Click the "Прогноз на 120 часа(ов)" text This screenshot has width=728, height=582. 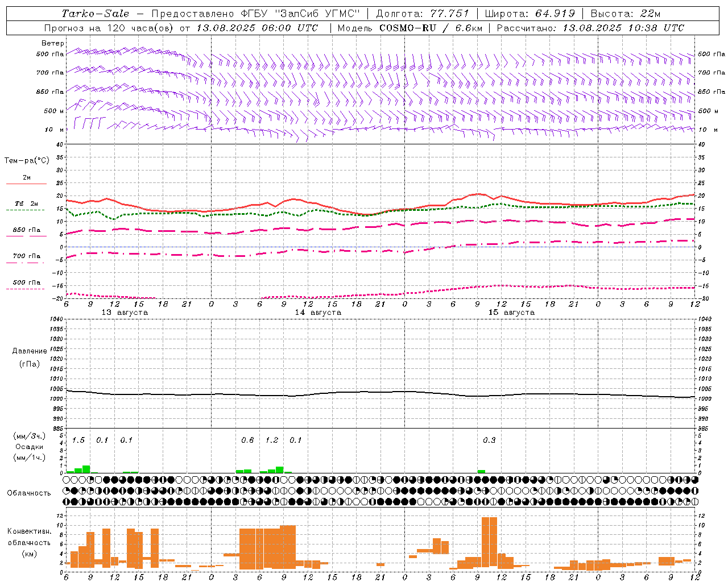coord(110,28)
